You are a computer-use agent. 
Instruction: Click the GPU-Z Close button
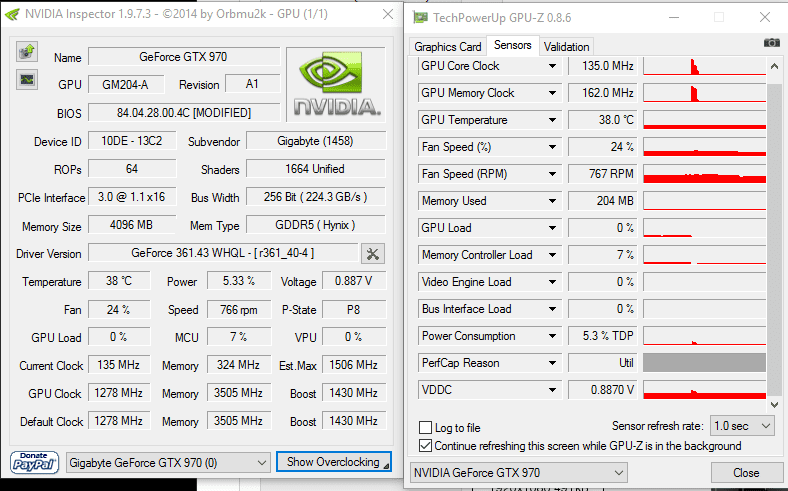[746, 473]
